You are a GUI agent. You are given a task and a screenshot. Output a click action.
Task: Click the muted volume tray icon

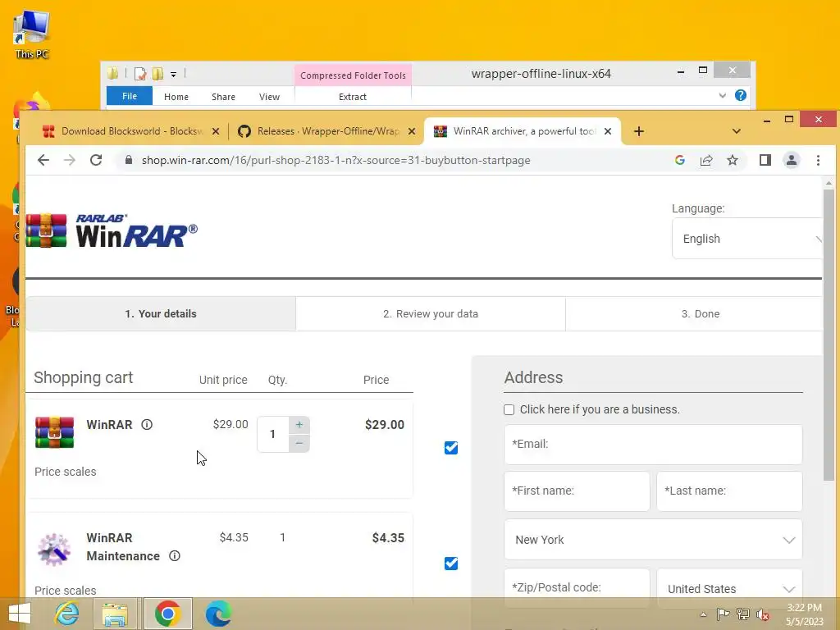pyautogui.click(x=762, y=614)
